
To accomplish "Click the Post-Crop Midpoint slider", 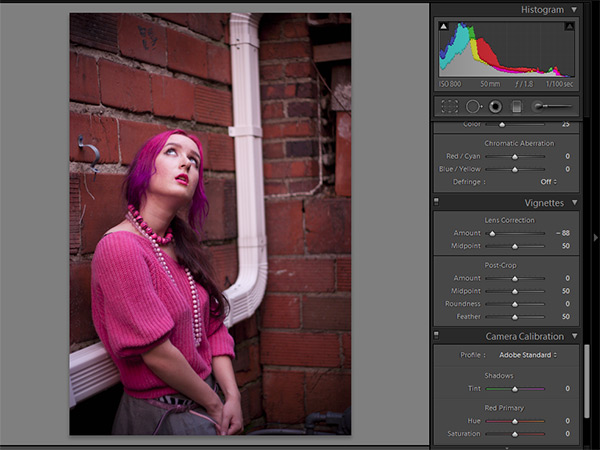I will (x=515, y=291).
